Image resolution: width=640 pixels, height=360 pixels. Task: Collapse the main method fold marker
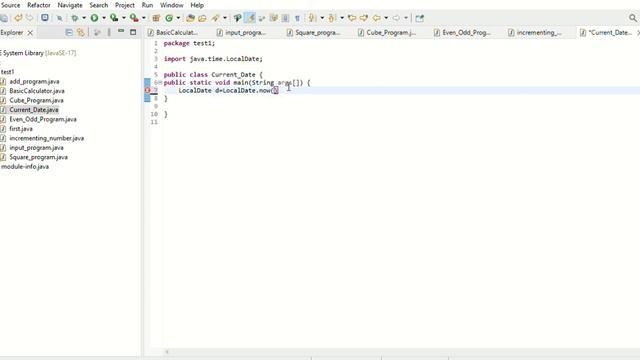[160, 83]
